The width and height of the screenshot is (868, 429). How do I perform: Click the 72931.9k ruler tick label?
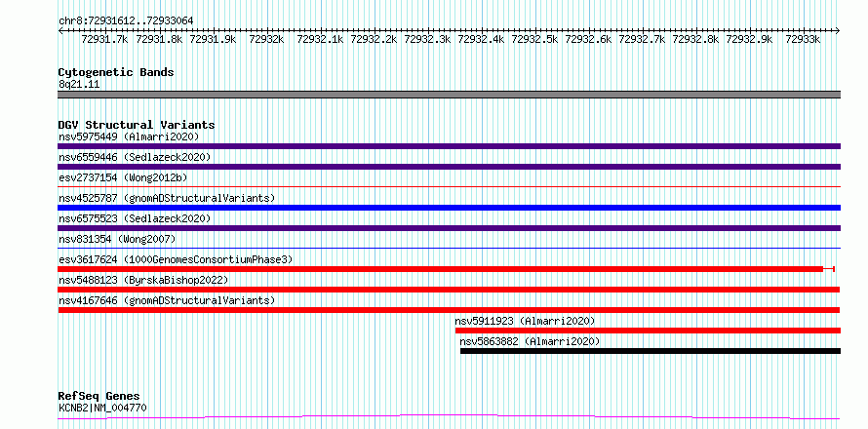point(213,39)
